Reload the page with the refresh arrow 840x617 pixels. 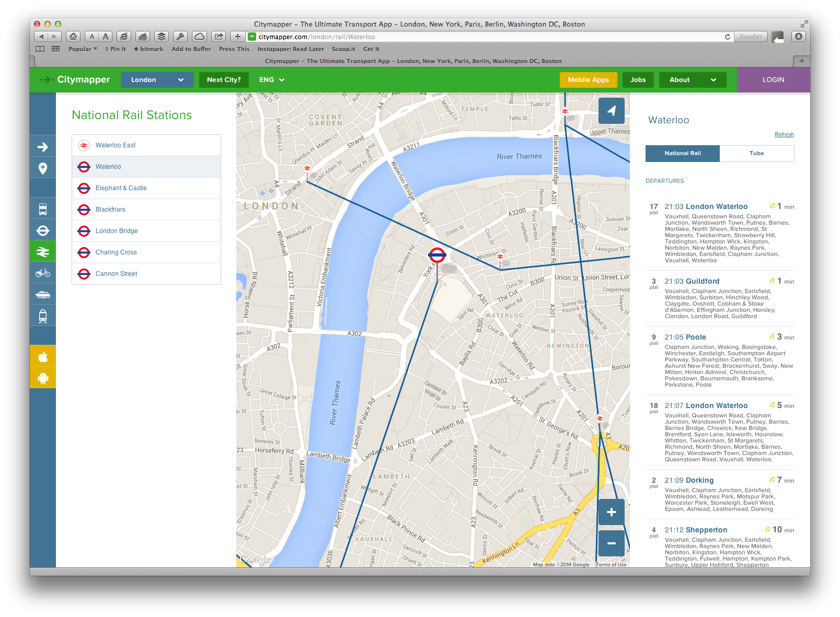point(727,37)
